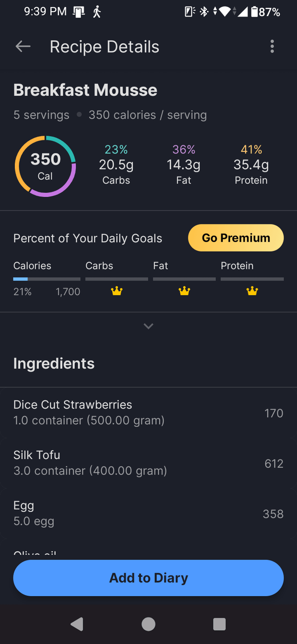This screenshot has height=644, width=297.
Task: Open the Egg ingredient entry
Action: 148,513
